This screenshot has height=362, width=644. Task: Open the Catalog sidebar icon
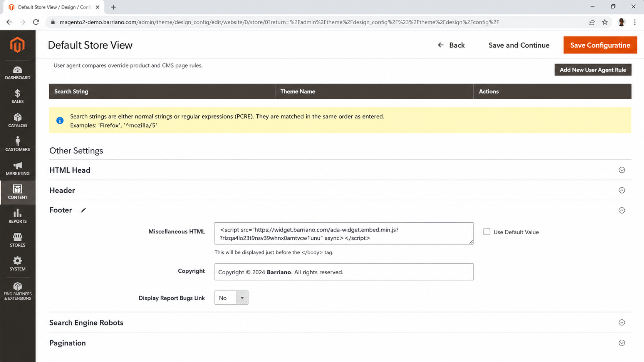pos(17,117)
